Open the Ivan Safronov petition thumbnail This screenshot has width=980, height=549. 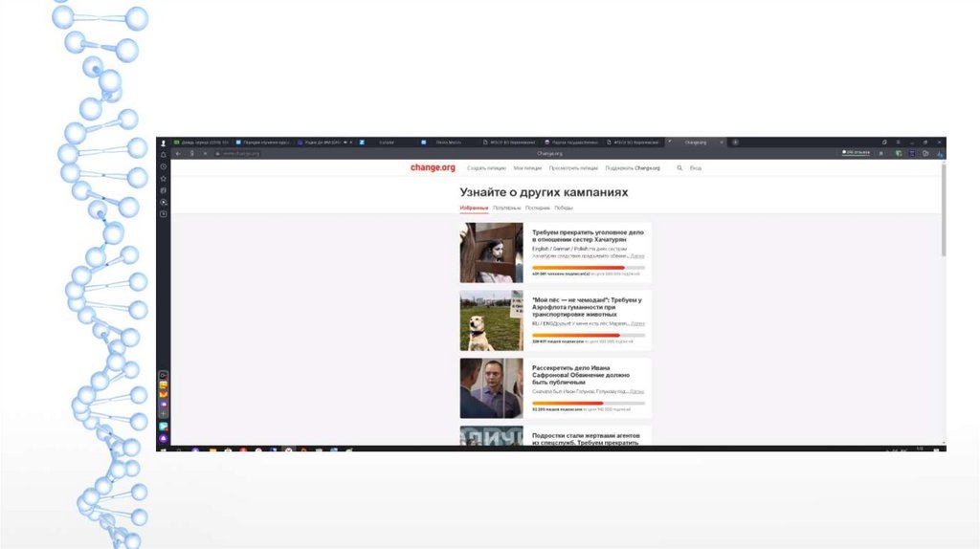(491, 388)
